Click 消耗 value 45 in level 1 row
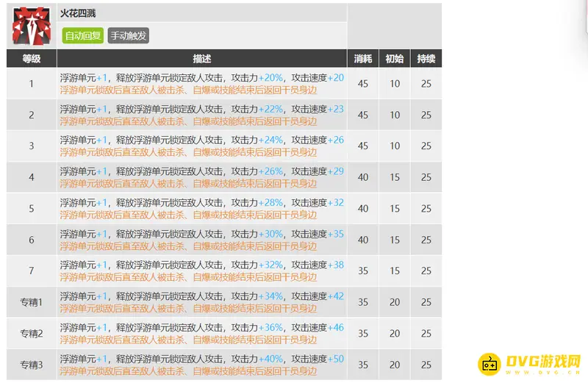 point(363,84)
